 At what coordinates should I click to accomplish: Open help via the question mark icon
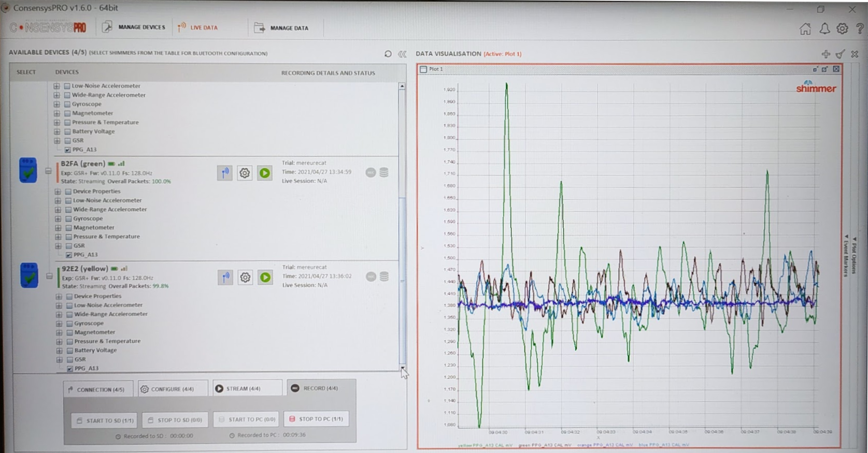(x=860, y=29)
